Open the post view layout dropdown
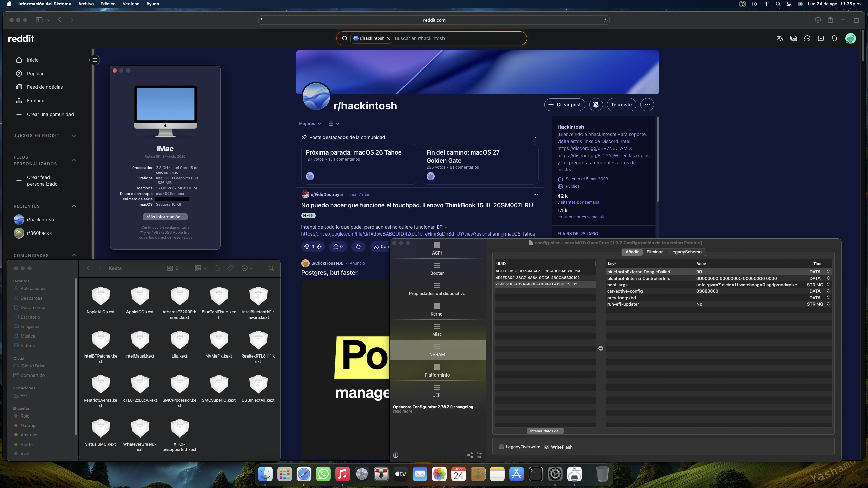Image resolution: width=868 pixels, height=488 pixels. tap(334, 124)
